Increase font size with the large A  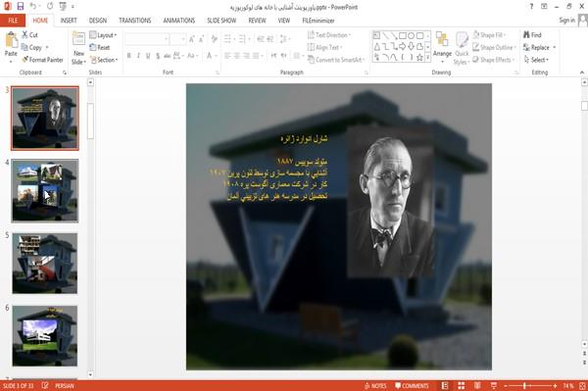192,39
